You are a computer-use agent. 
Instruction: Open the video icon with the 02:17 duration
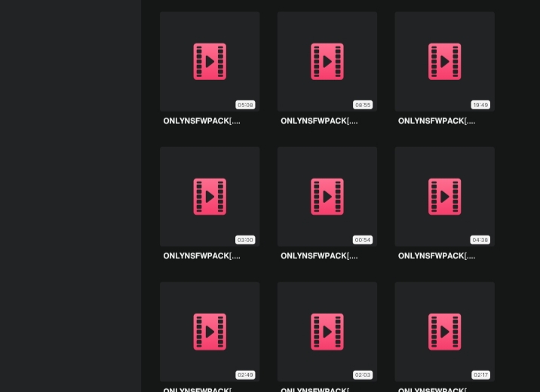pyautogui.click(x=444, y=332)
